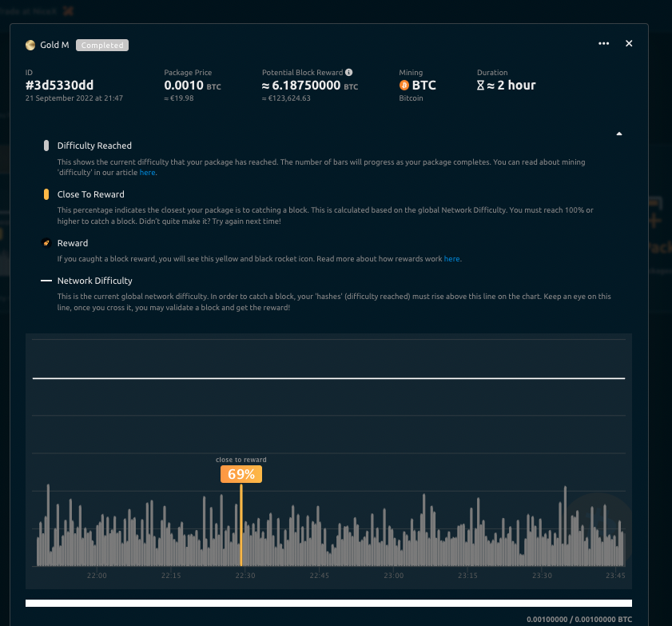This screenshot has width=672, height=626.
Task: Click the orange Bitcoin icon under Mining
Action: [x=404, y=86]
